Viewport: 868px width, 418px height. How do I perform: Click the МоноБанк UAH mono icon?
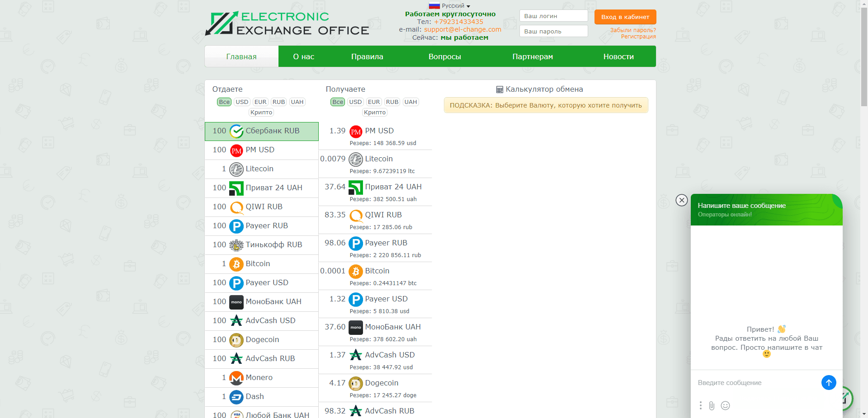pos(236,302)
